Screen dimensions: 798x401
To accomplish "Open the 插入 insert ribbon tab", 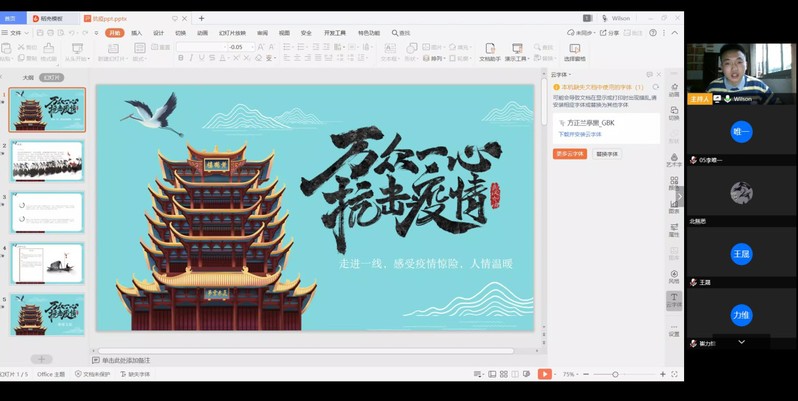I will tap(136, 33).
